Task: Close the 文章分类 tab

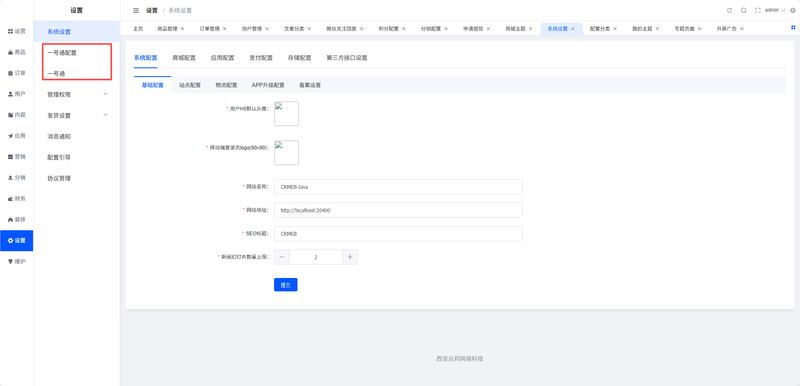Action: click(309, 29)
